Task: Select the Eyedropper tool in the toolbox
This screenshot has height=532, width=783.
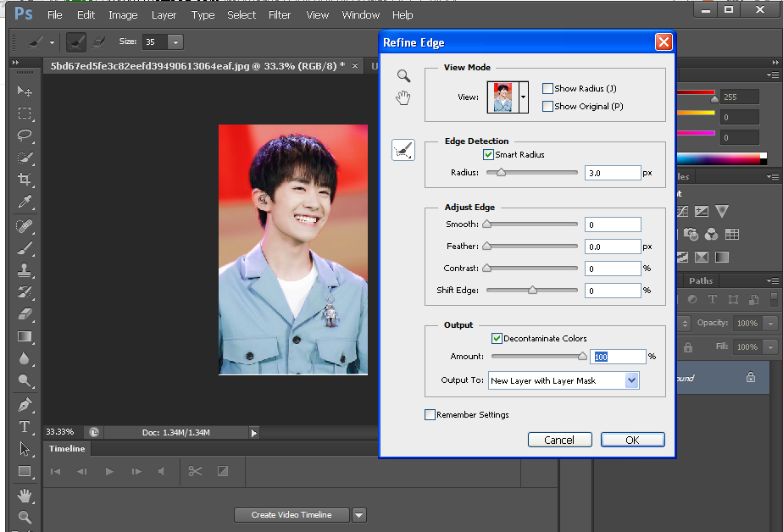Action: click(x=25, y=202)
